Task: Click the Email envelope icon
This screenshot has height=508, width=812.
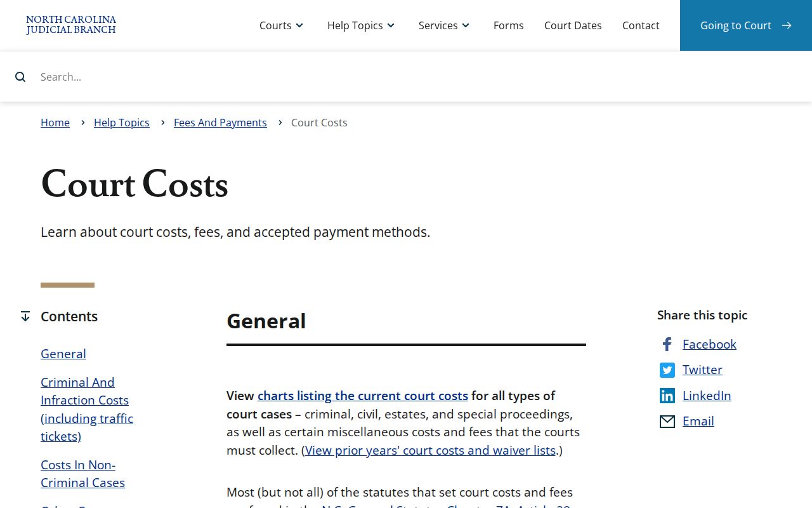Action: pos(667,422)
